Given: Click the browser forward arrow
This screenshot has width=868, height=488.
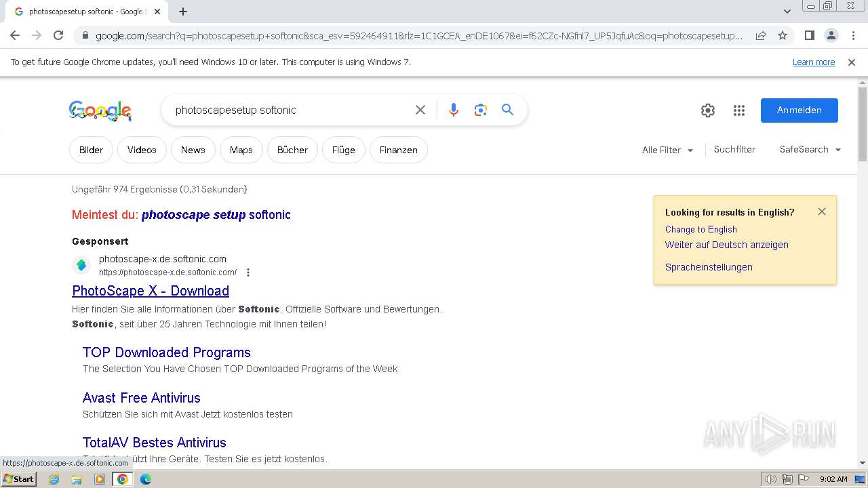Looking at the screenshot, I should tap(37, 35).
